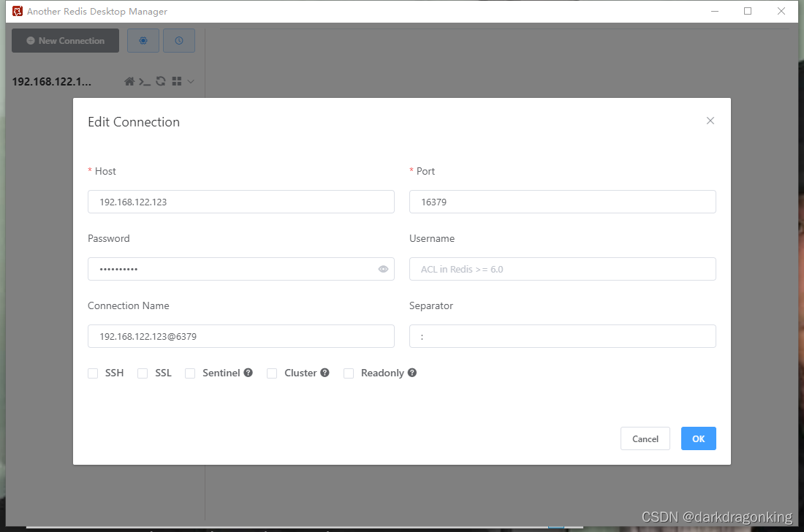804x532 pixels.
Task: Click the grid view icon next to reload
Action: point(175,81)
